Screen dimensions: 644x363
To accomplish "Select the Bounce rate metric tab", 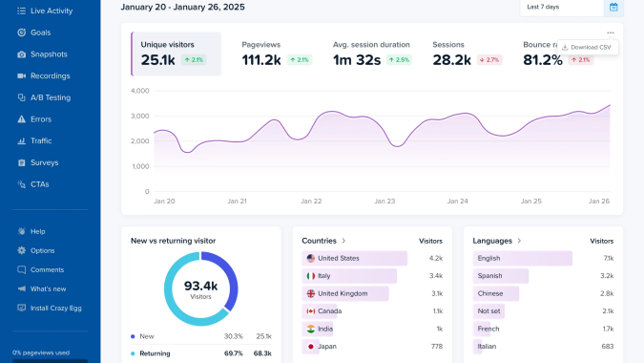I will point(558,53).
